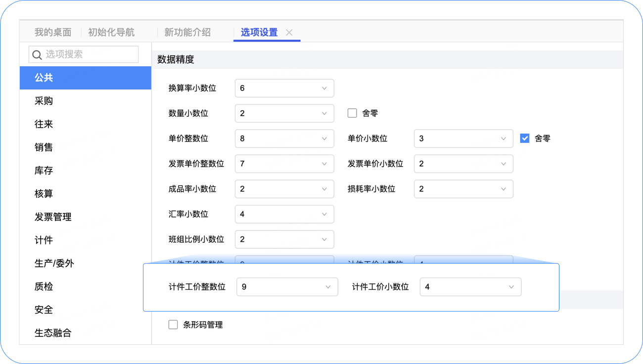This screenshot has height=364, width=643.
Task: Go to 新功能介绍 tab
Action: 187,33
